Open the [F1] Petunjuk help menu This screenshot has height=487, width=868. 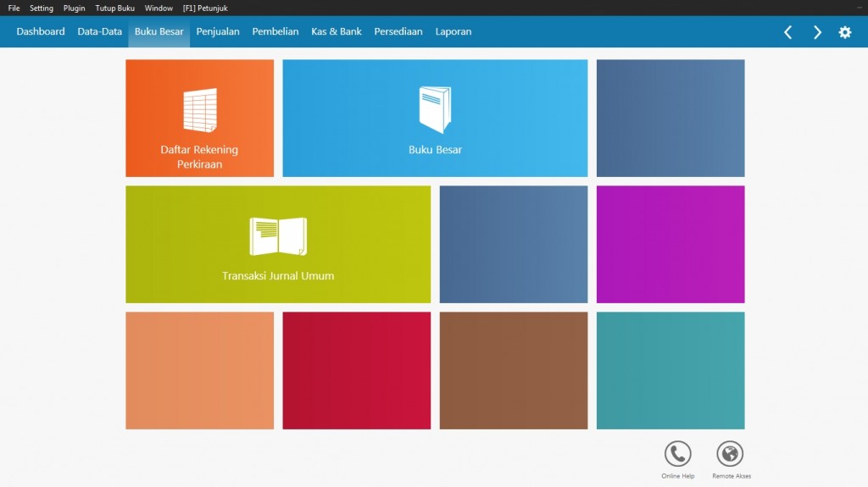point(204,8)
